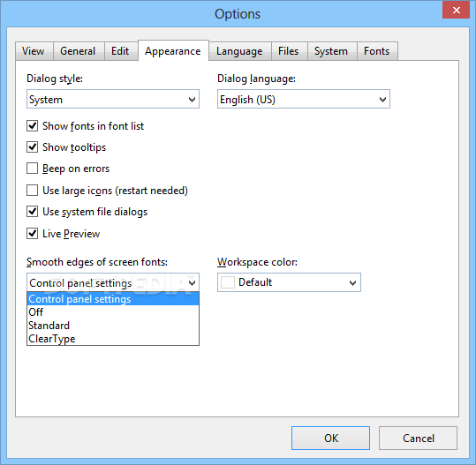Toggle Use system file dialogs
This screenshot has height=465, width=476.
[32, 212]
